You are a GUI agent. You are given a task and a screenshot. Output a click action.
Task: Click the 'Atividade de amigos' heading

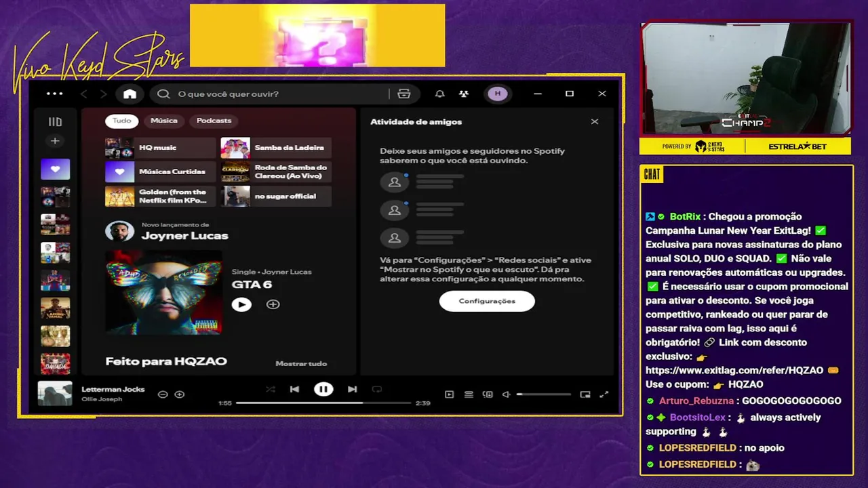pos(416,122)
